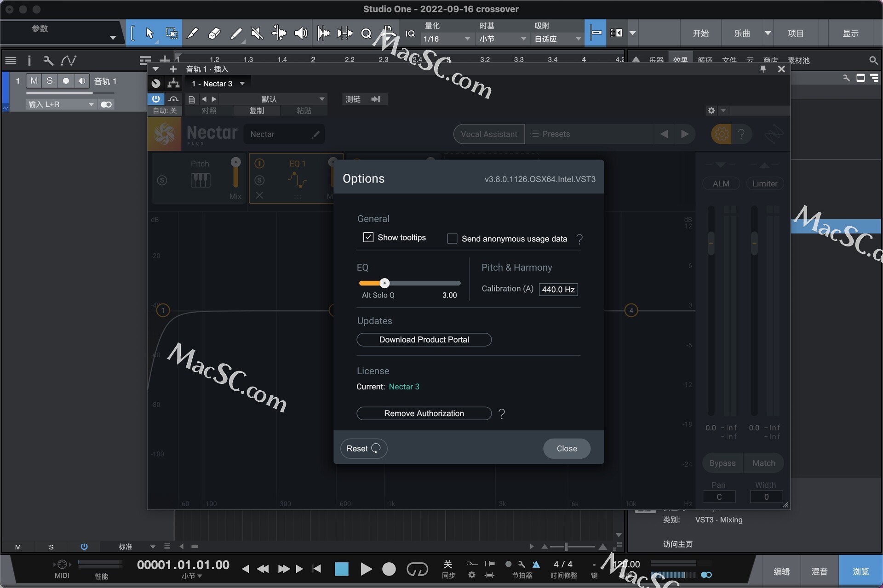Select the Listen tool speaker icon
Image resolution: width=883 pixels, height=588 pixels.
coord(300,33)
